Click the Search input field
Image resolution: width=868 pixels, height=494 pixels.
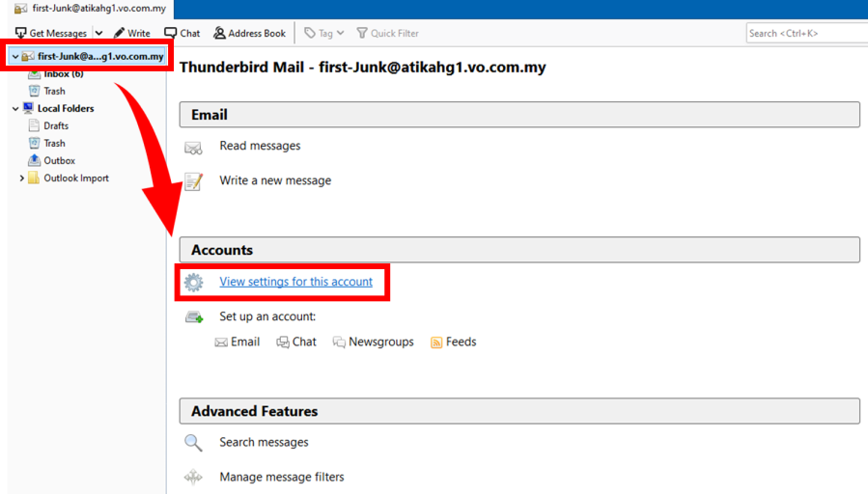click(806, 33)
